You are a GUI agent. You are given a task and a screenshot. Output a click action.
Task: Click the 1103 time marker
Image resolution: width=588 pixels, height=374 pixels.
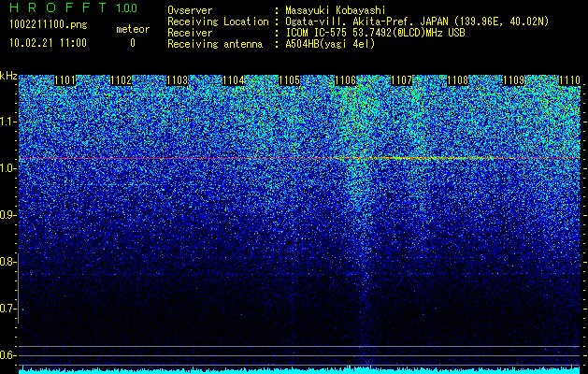pyautogui.click(x=177, y=80)
